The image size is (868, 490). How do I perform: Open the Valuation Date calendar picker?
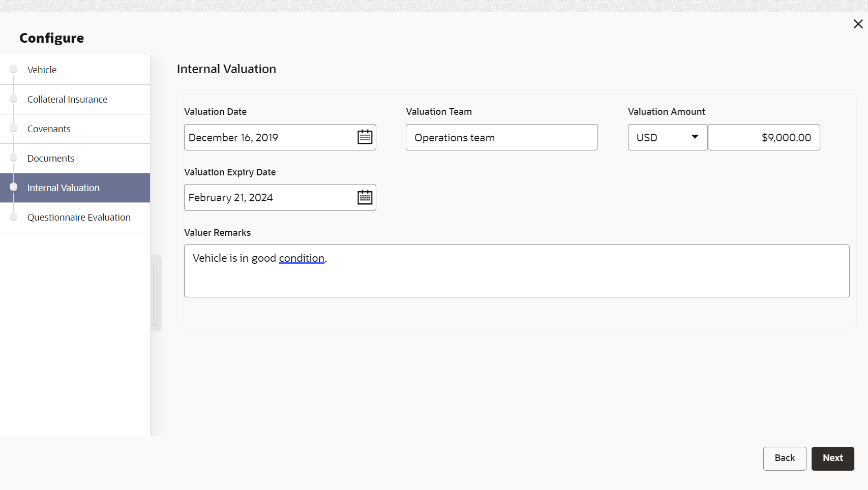point(365,137)
